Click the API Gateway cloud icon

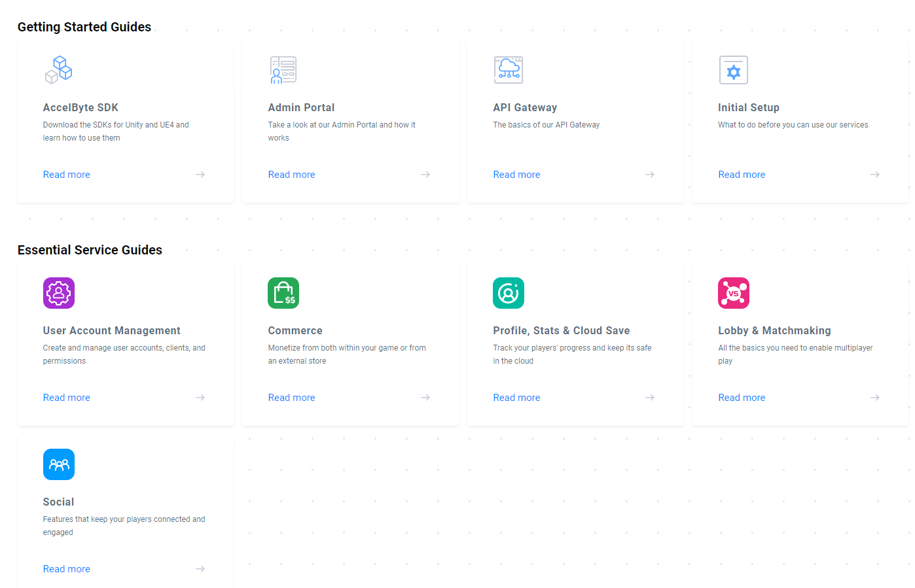(509, 70)
